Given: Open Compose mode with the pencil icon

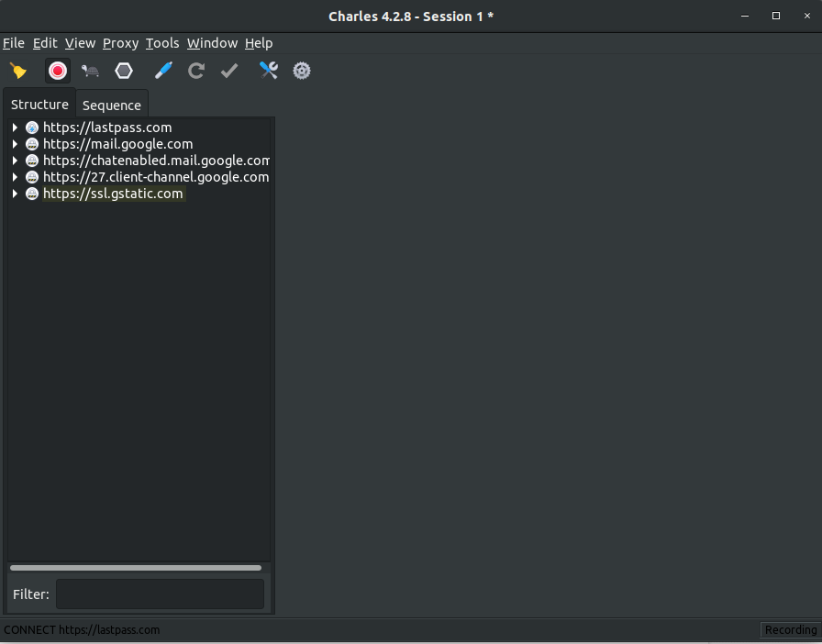Looking at the screenshot, I should tap(162, 71).
